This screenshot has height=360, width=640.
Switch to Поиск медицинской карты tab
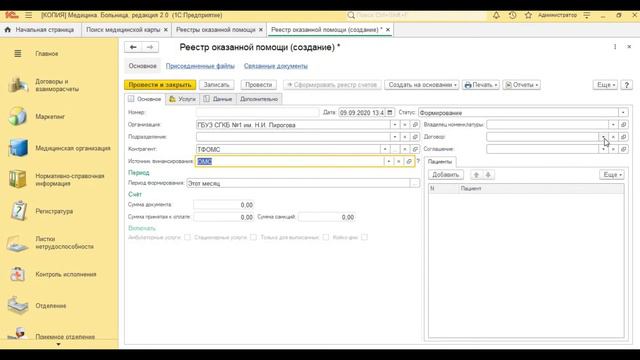[123, 30]
